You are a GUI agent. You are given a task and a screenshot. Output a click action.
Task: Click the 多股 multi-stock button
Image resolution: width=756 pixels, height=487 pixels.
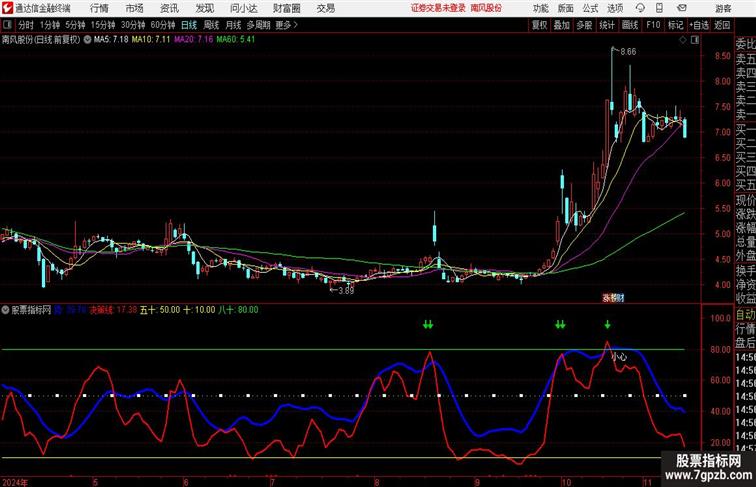(584, 25)
